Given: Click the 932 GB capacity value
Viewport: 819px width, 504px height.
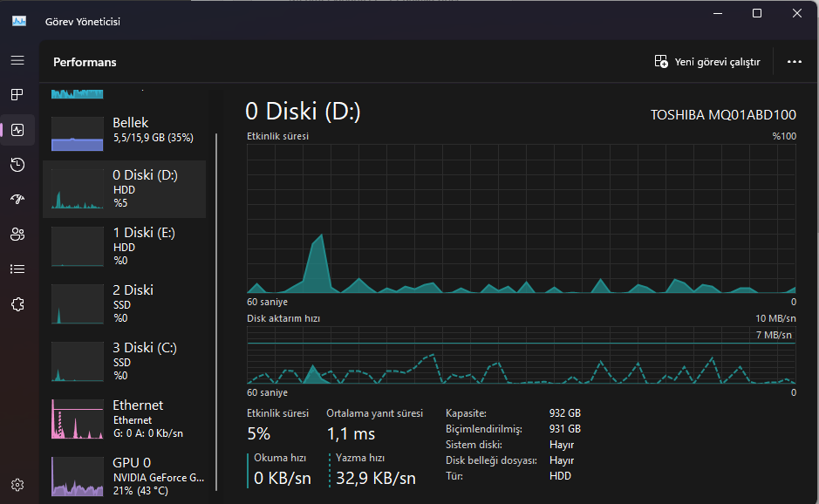Looking at the screenshot, I should (x=564, y=413).
